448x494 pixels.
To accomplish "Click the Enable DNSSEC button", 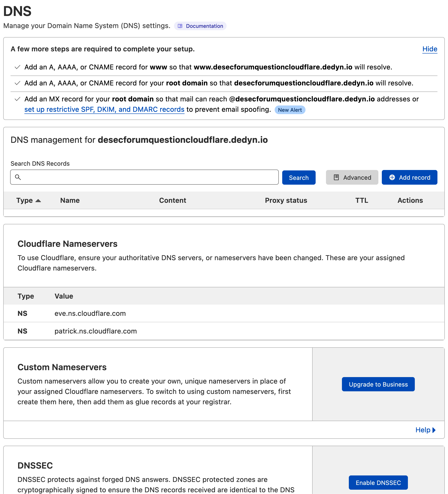I will point(378,483).
